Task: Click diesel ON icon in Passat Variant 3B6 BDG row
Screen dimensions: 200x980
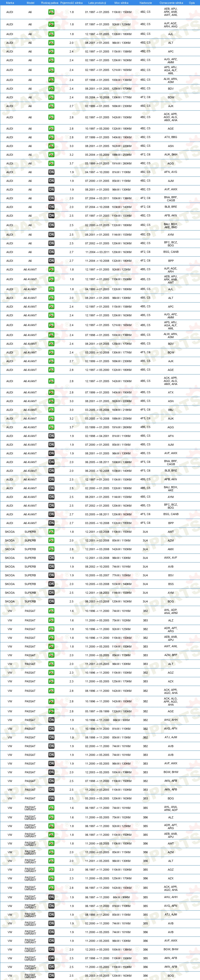Action: point(51,976)
